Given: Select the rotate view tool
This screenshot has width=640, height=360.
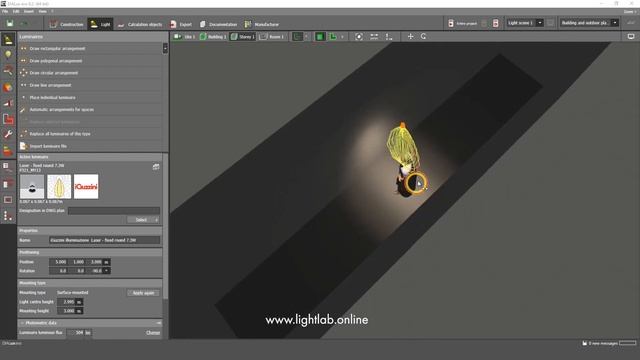Looking at the screenshot, I should click(x=424, y=36).
